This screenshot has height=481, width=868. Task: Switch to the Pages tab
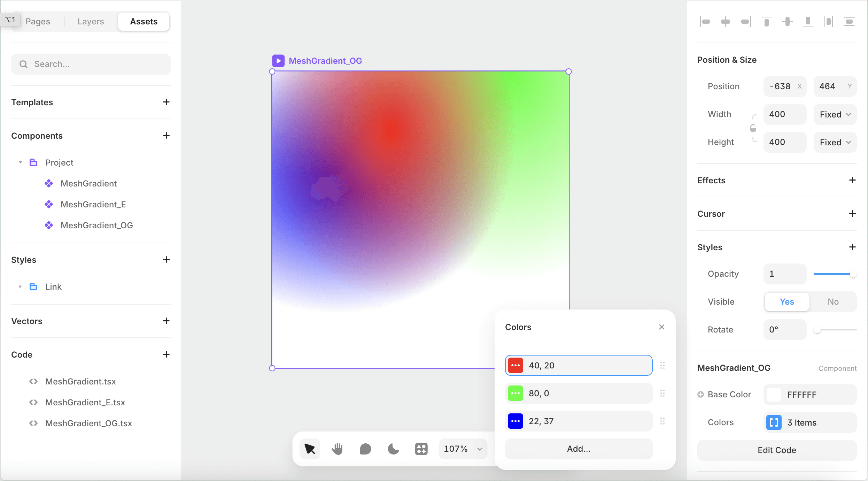[x=38, y=22]
